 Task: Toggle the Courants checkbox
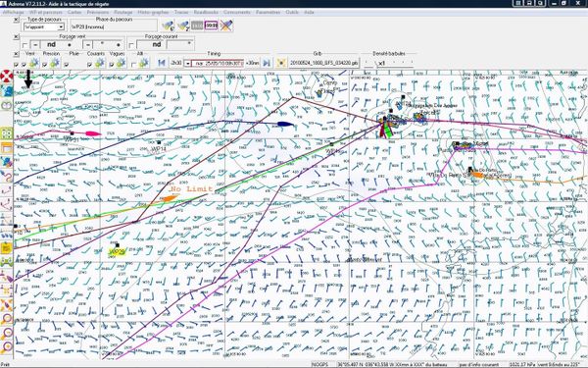tap(89, 65)
